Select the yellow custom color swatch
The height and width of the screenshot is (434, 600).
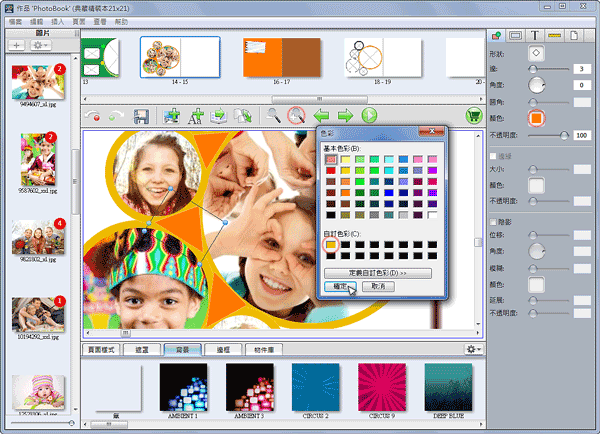[331, 245]
